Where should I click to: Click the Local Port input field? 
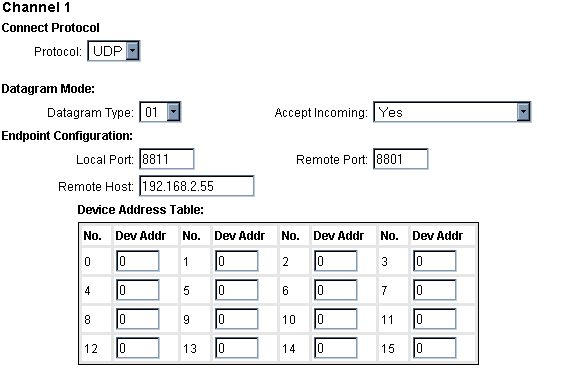click(167, 159)
